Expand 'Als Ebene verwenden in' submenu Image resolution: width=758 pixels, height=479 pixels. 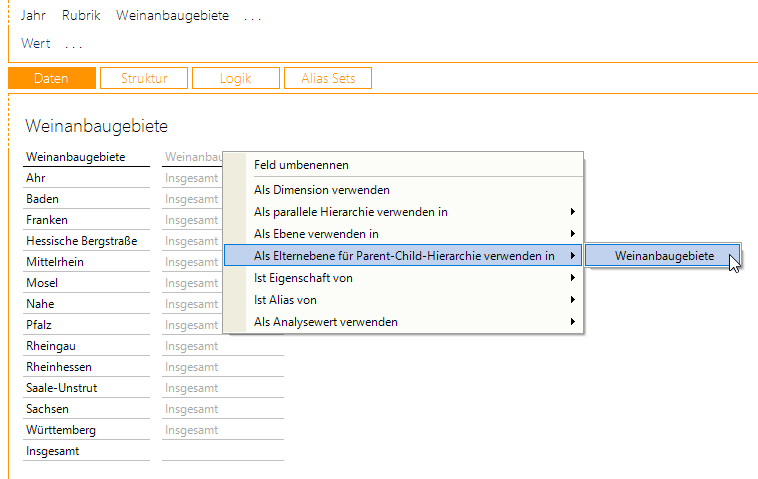316,234
